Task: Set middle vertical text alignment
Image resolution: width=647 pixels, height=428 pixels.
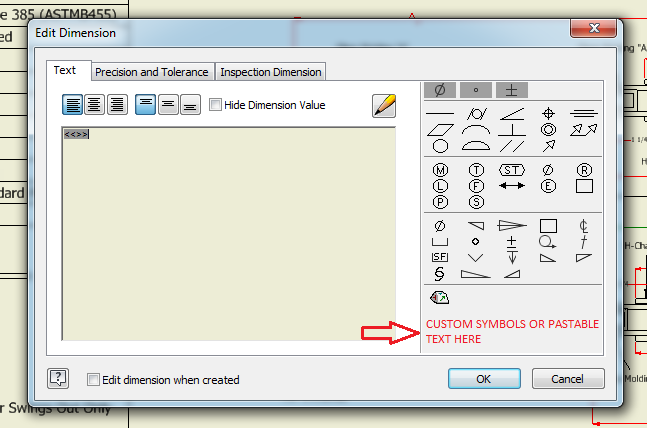Action: pyautogui.click(x=168, y=104)
